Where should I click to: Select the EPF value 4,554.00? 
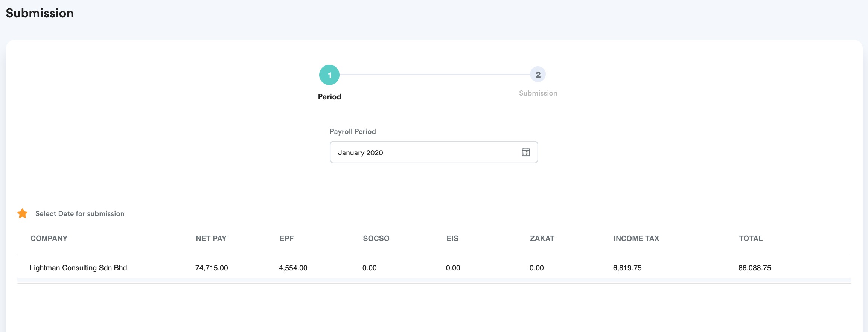(x=293, y=268)
